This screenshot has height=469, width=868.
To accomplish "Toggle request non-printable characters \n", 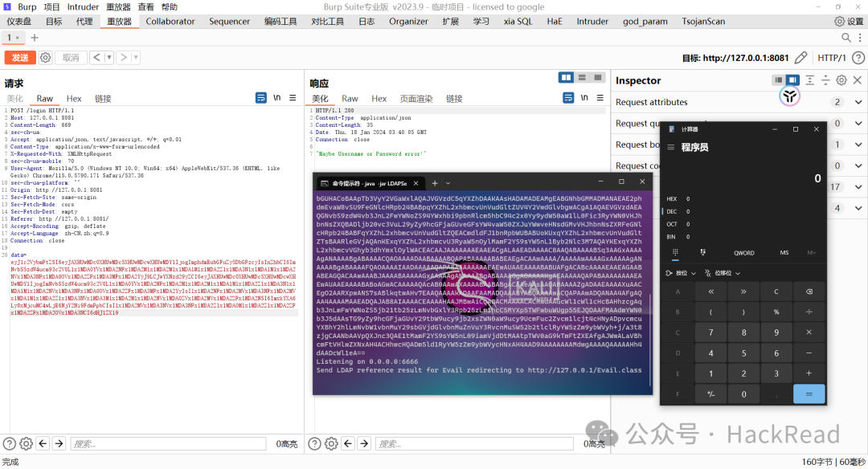I will click(x=276, y=98).
